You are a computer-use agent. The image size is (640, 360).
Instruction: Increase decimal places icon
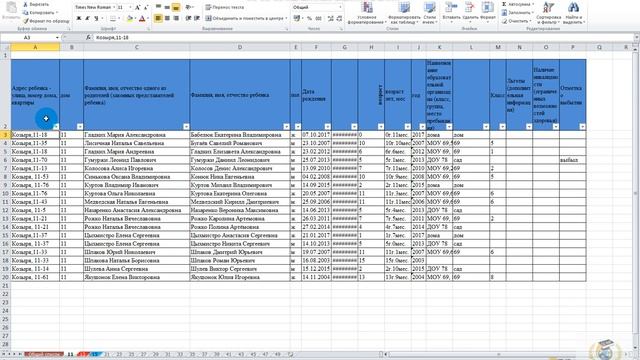(x=331, y=18)
